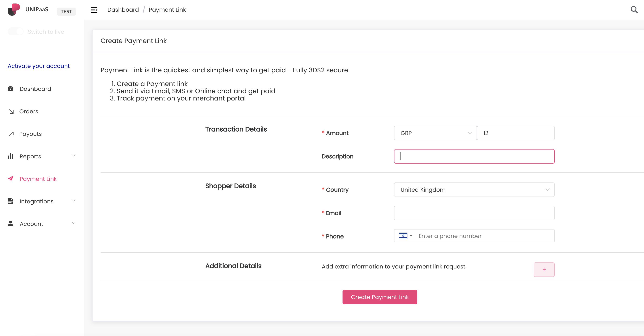Click the Orders arrow icon
This screenshot has height=336, width=644.
[11, 111]
